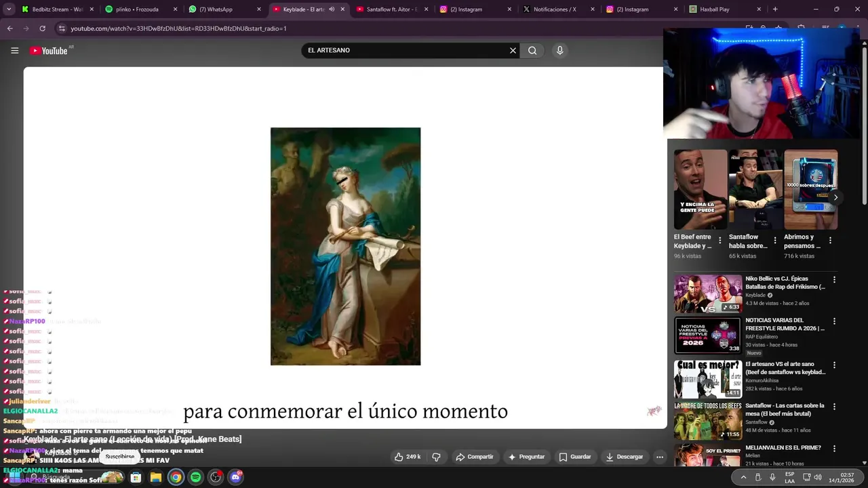Open File Explorer from the taskbar
This screenshot has height=488, width=868.
pyautogui.click(x=155, y=477)
